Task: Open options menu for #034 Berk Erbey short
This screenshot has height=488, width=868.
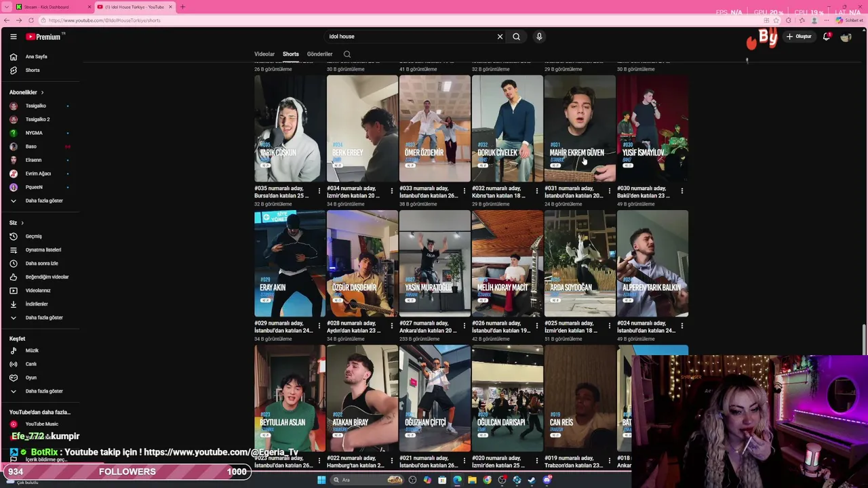Action: [392, 191]
